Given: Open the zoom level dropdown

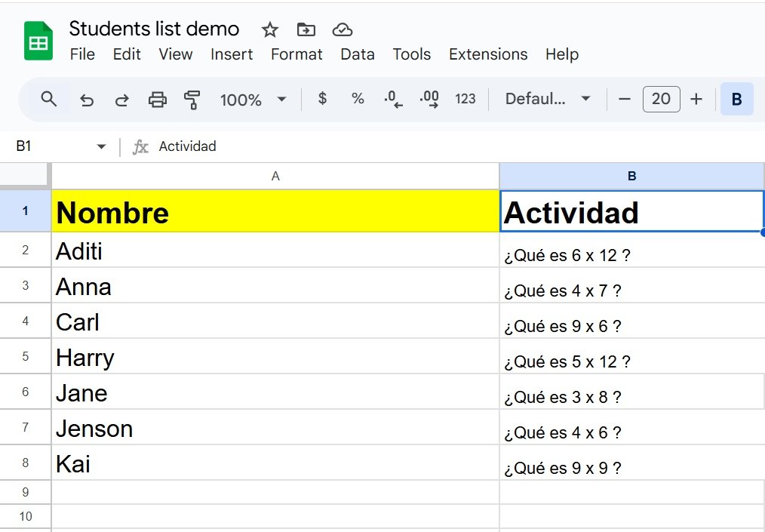Looking at the screenshot, I should click(254, 99).
